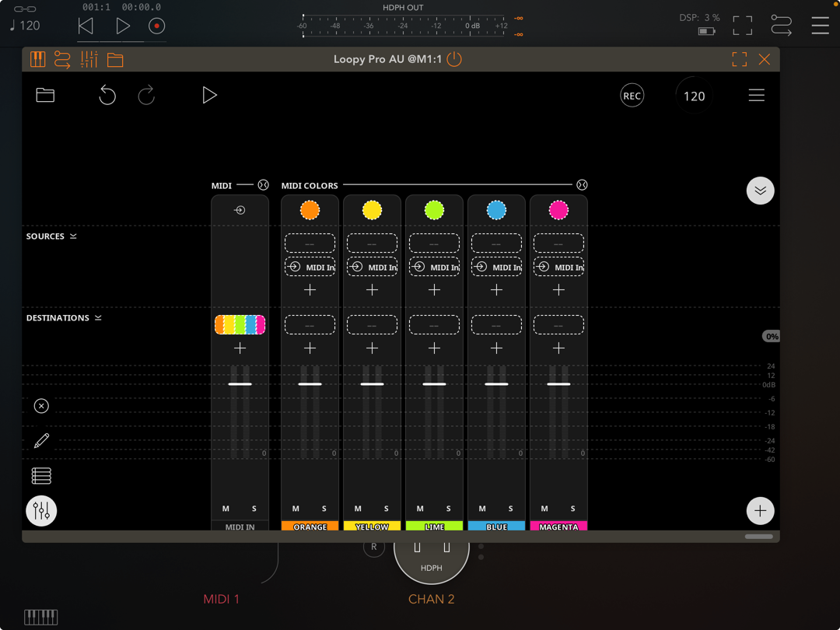Collapse the MIDI channel group

click(x=263, y=185)
